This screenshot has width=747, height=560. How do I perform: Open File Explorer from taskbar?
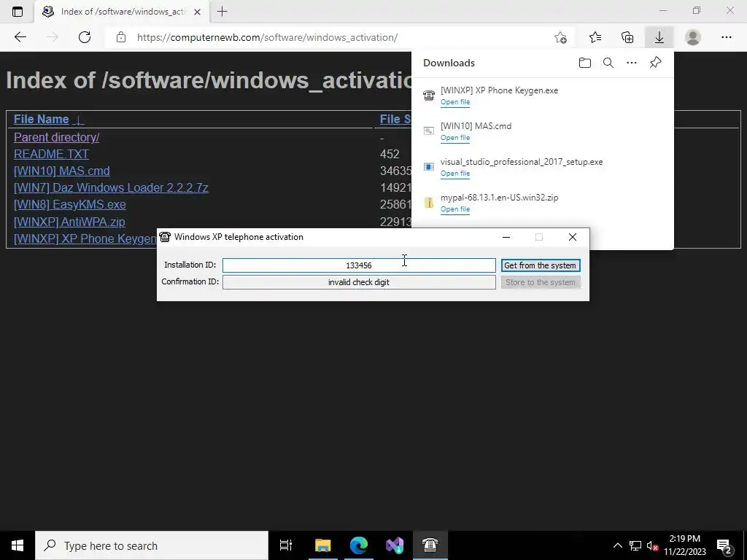click(x=322, y=545)
